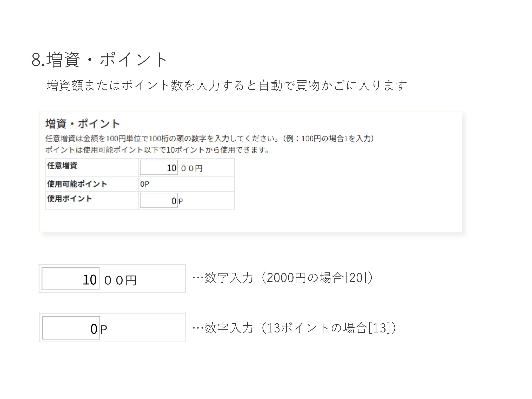Image resolution: width=532 pixels, height=399 pixels.
Task: Click the slide title 8.増資・ポイント
Action: pyautogui.click(x=99, y=60)
